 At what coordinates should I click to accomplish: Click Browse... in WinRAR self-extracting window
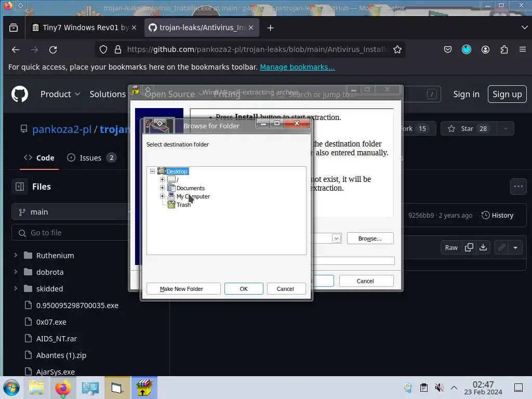tap(370, 238)
